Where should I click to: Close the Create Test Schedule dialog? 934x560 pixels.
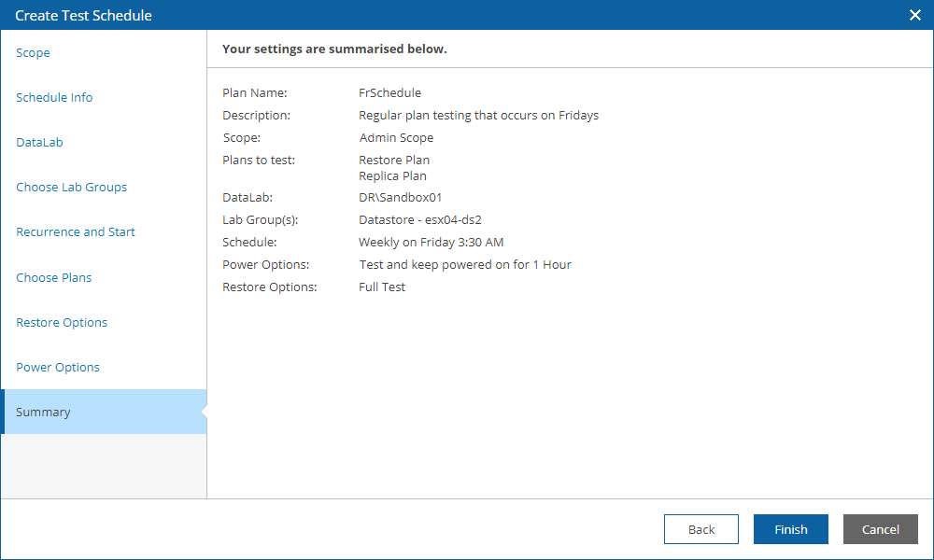coord(915,15)
